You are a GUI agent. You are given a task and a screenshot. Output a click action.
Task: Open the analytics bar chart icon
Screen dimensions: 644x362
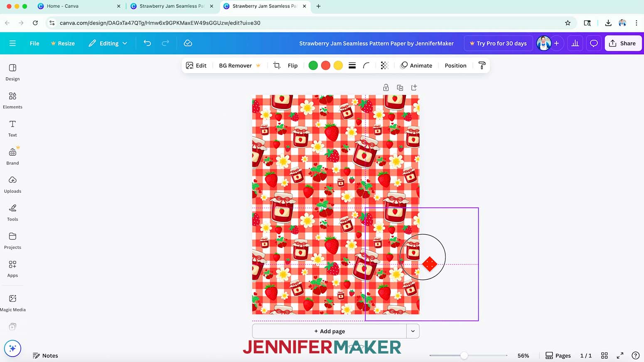coord(575,43)
